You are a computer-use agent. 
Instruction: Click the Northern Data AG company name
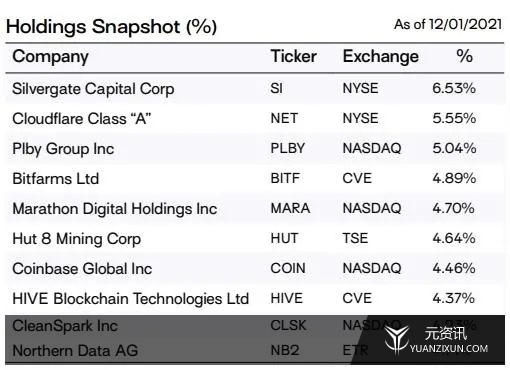point(75,351)
